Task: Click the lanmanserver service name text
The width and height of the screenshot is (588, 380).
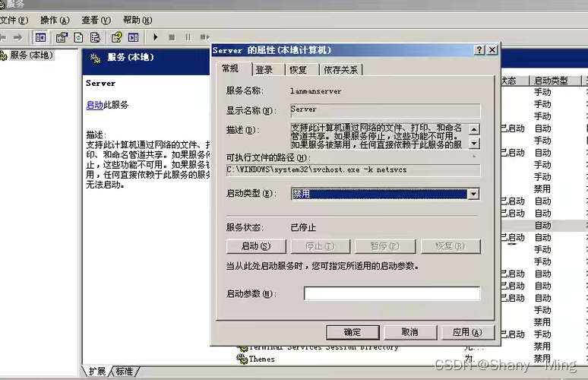Action: coord(316,91)
